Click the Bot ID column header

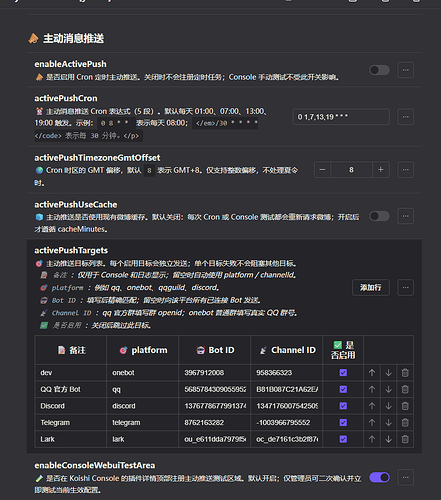[x=215, y=350]
